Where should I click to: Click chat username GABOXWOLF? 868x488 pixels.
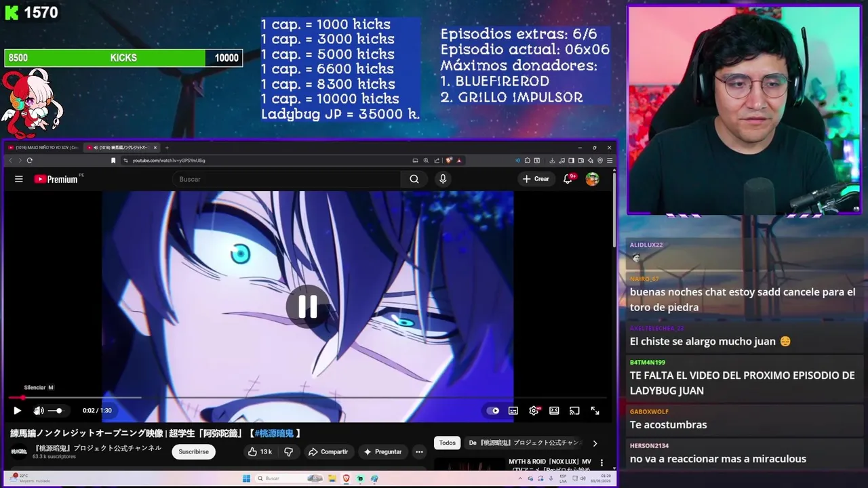point(649,411)
